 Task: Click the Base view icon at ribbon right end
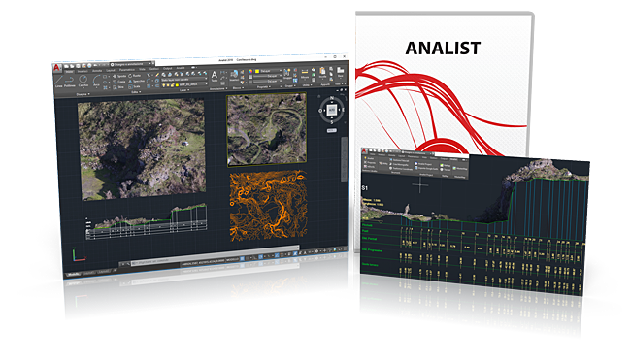click(x=341, y=72)
